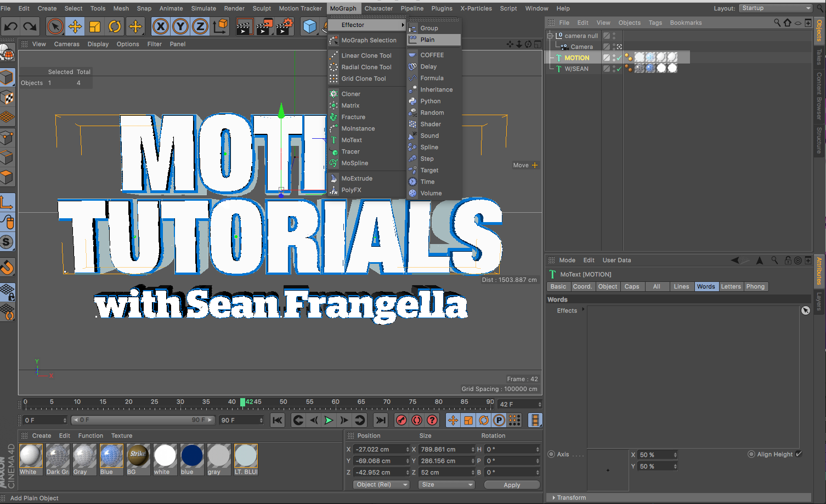Click the Go to End playback button

tap(380, 420)
